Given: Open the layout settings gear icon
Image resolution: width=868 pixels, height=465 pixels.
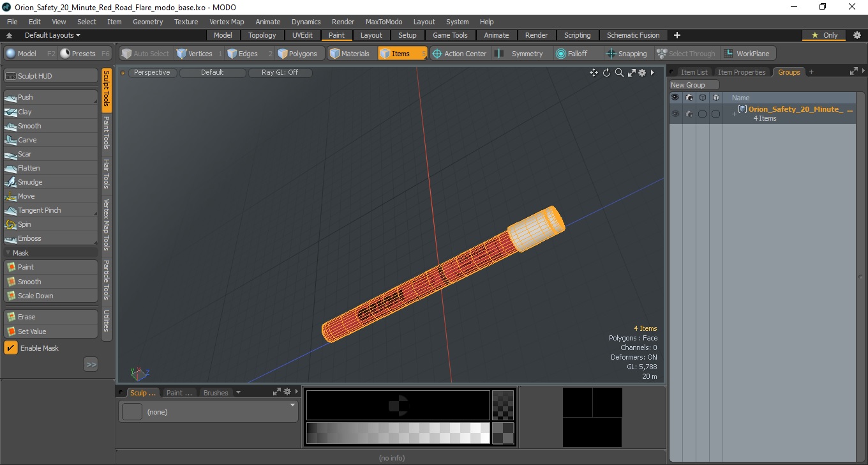Looking at the screenshot, I should (857, 35).
